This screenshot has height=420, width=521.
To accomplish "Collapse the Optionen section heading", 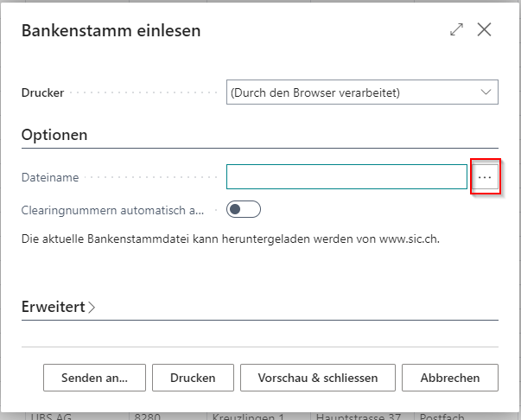I will point(54,136).
